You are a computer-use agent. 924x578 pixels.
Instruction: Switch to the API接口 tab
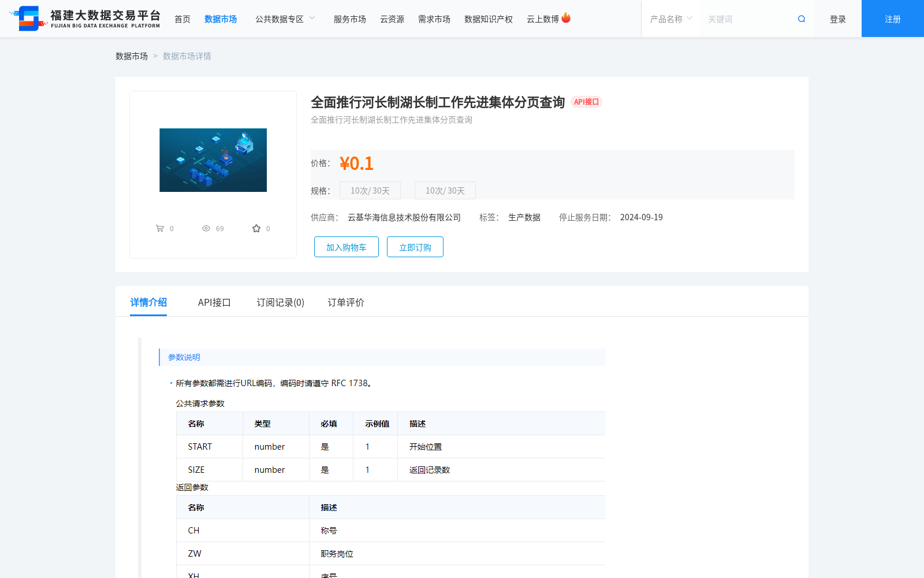pos(214,302)
